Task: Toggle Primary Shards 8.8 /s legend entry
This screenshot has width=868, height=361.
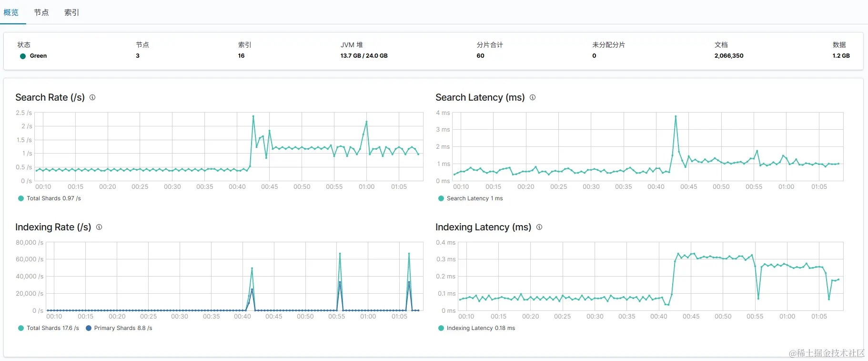Action: click(x=119, y=328)
